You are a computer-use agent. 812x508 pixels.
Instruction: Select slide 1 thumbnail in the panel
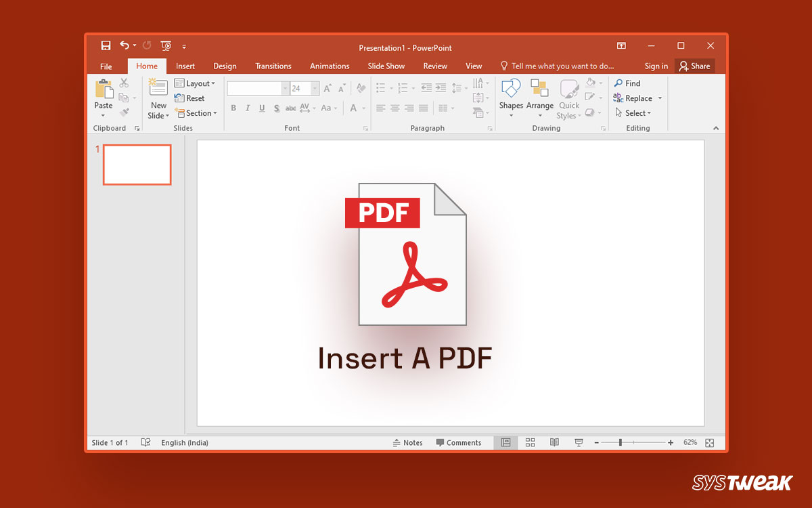coord(137,164)
